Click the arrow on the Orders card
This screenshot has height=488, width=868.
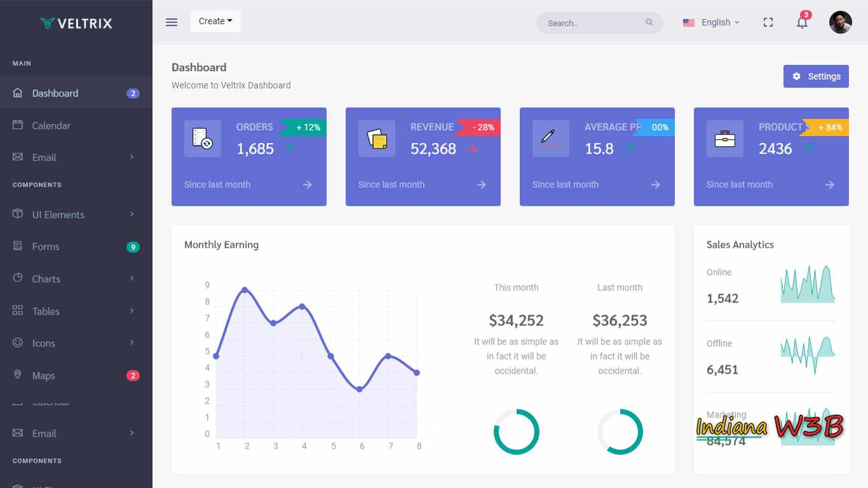point(307,184)
